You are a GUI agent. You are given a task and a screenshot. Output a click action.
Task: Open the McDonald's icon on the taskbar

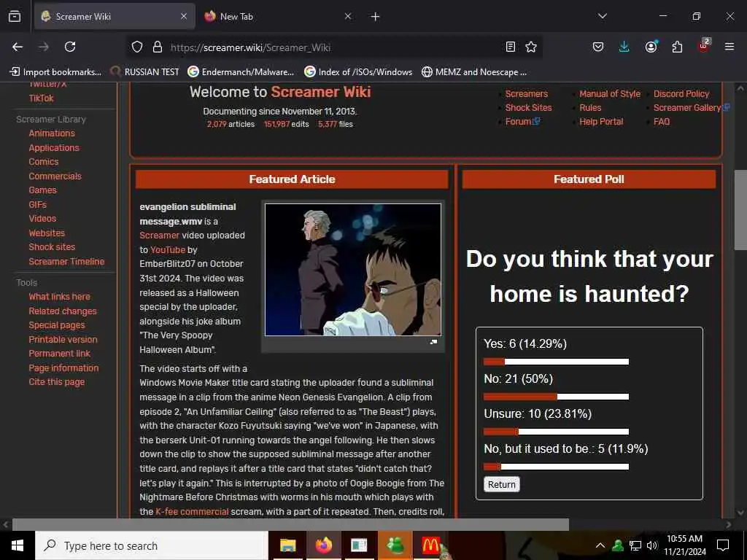point(430,545)
